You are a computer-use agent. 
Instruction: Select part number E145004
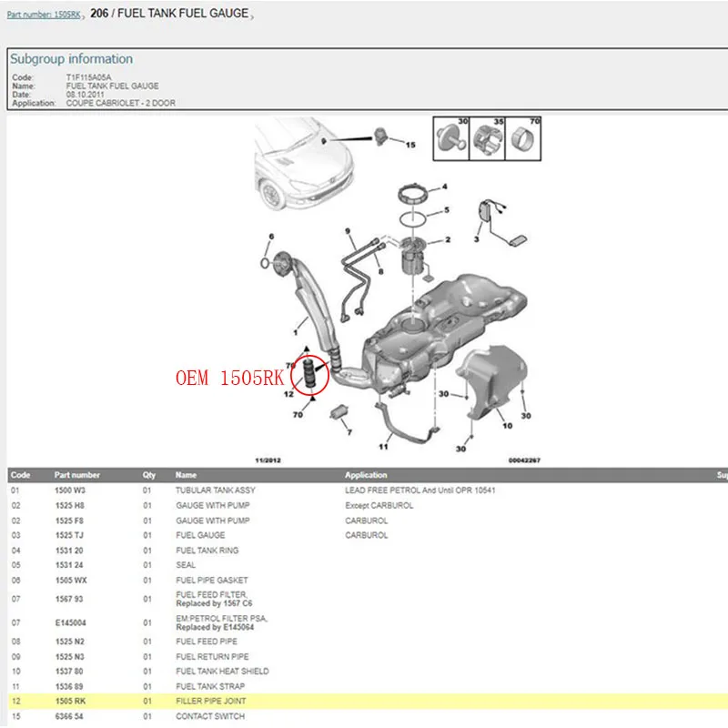click(x=71, y=622)
